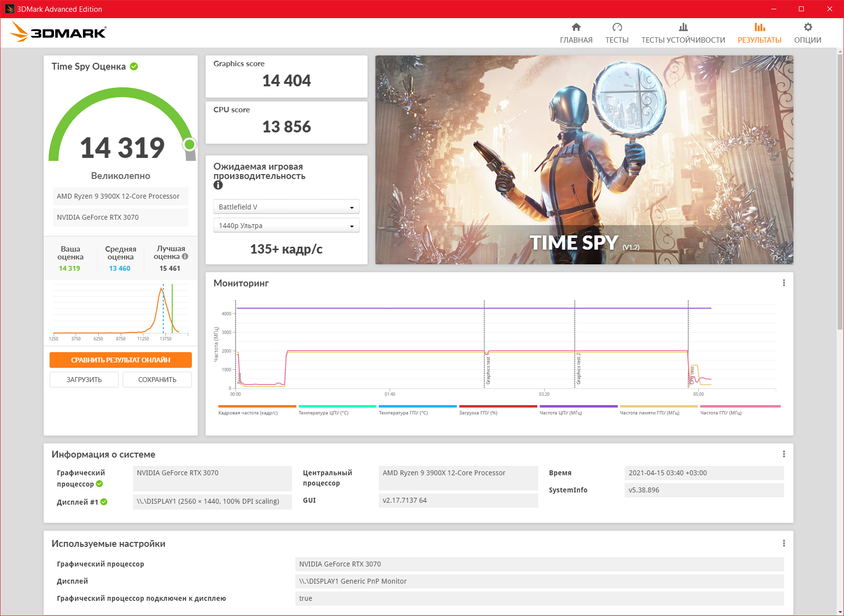Viewport: 844px width, 616px height.
Task: Open info icon for expected game performance
Action: coord(218,185)
